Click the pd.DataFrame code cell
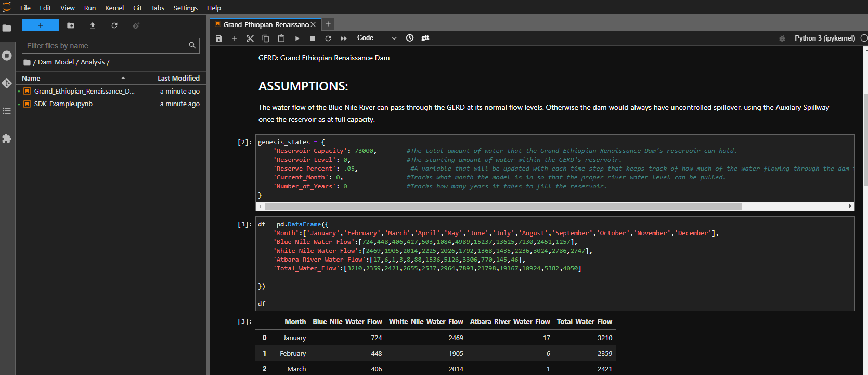Image resolution: width=868 pixels, height=375 pixels. point(555,264)
